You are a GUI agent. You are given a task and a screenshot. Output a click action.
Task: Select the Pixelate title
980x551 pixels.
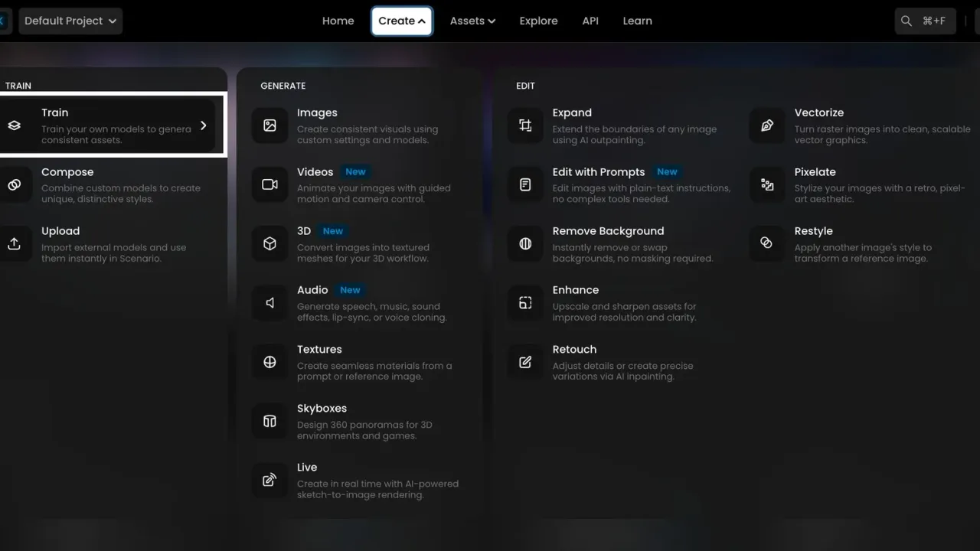815,172
